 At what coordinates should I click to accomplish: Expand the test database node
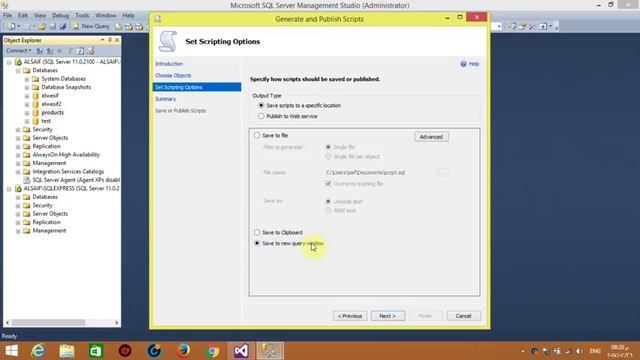(x=27, y=121)
